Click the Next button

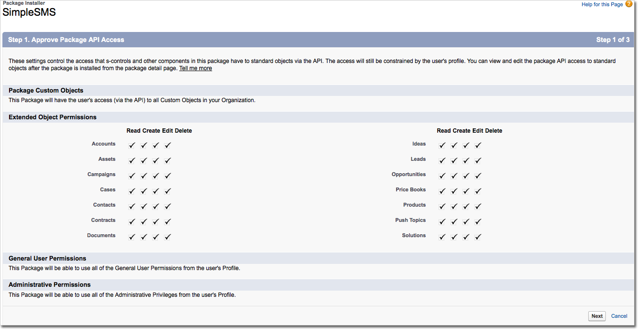coord(597,316)
